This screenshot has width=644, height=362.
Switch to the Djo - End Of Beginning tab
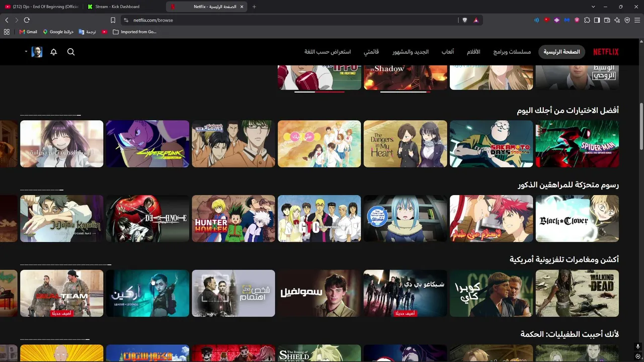coord(41,7)
